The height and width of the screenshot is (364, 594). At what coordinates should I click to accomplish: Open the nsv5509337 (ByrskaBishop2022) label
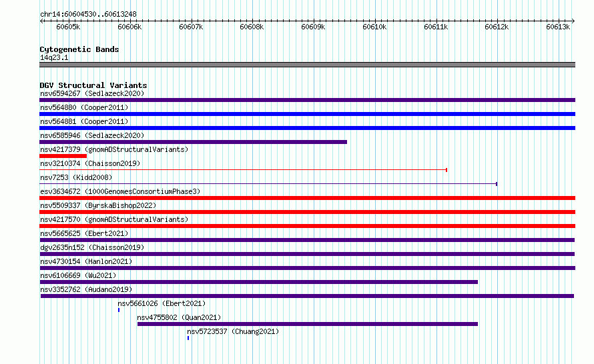(98, 205)
